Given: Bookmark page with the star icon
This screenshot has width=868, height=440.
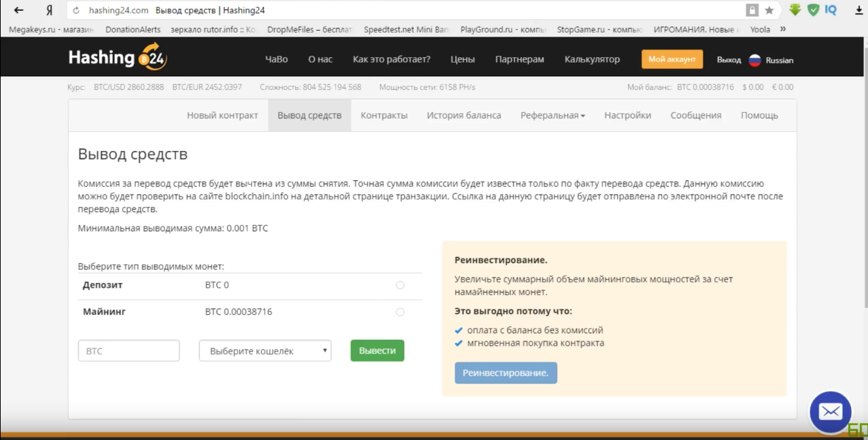Looking at the screenshot, I should (769, 10).
